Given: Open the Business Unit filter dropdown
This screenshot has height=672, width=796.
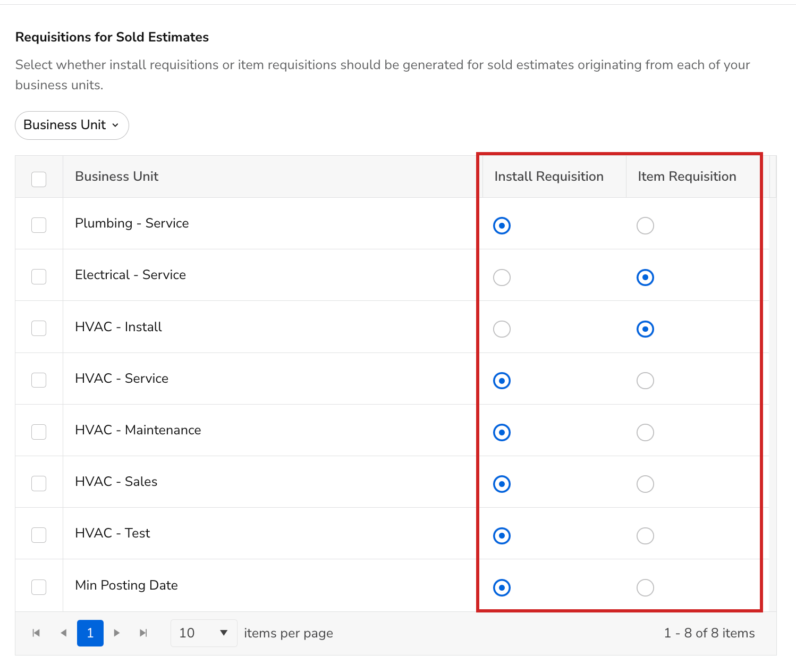Looking at the screenshot, I should [71, 125].
